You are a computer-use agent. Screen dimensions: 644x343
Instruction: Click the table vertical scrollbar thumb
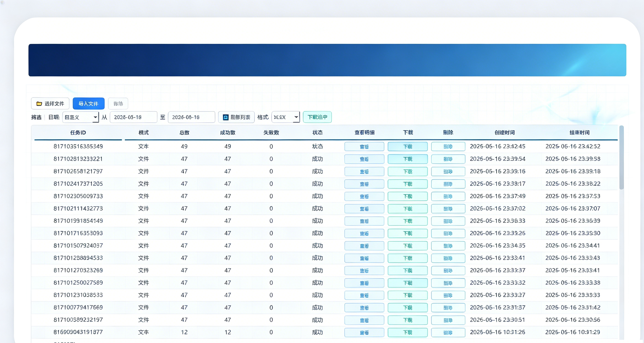(x=622, y=158)
